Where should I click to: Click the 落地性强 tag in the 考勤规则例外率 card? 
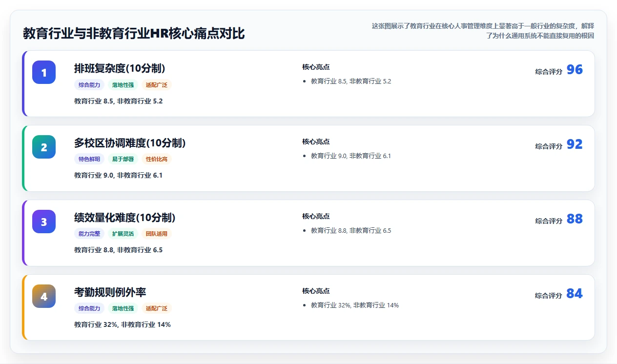[x=123, y=308]
